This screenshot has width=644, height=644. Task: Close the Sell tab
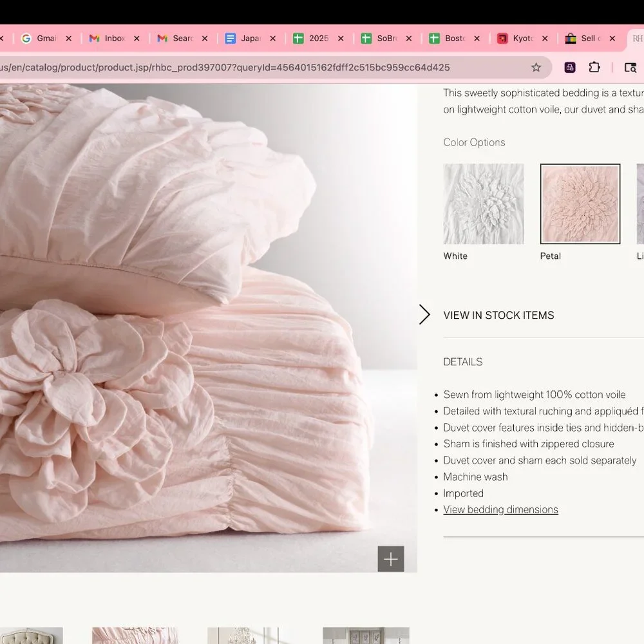[612, 38]
